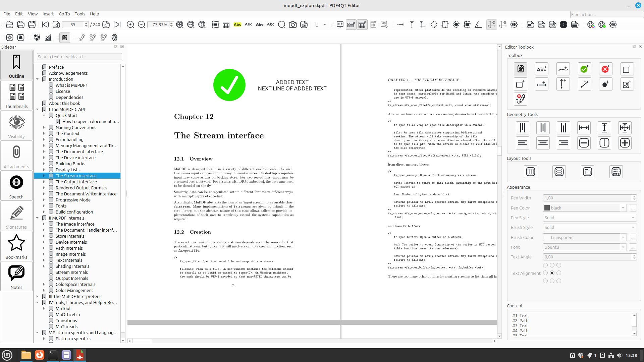The height and width of the screenshot is (362, 644).
Task: Expand III The MuPDF Interpreters outline node
Action: (x=37, y=297)
